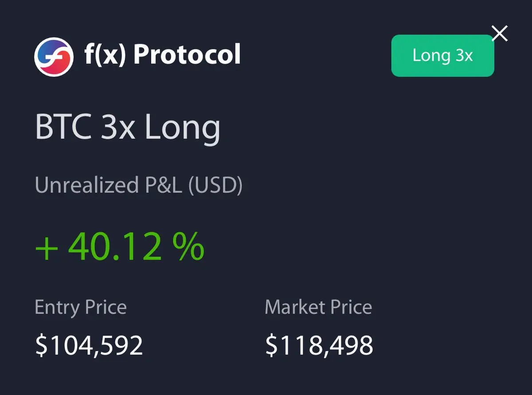Close the position card with the X

[500, 33]
